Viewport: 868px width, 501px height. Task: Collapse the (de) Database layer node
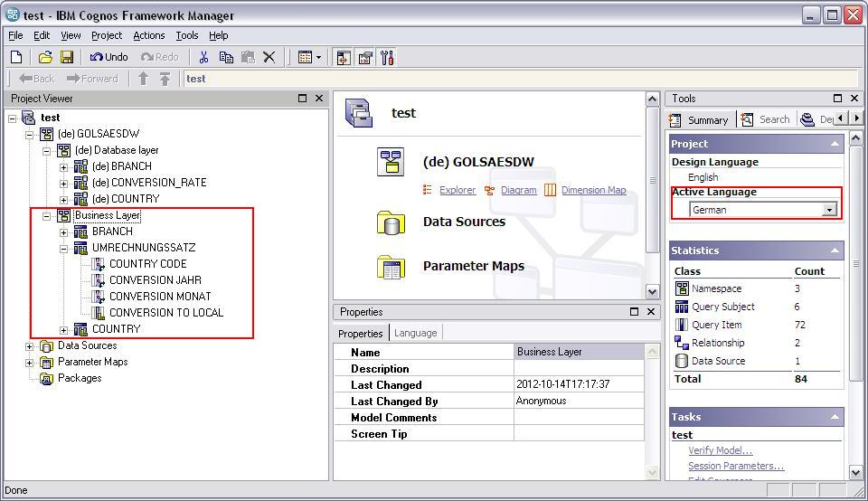(x=46, y=151)
